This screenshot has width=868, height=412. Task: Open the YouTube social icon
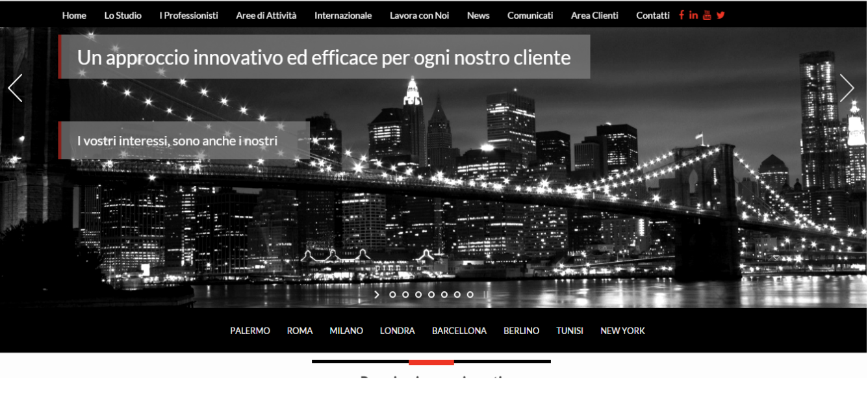coord(707,15)
